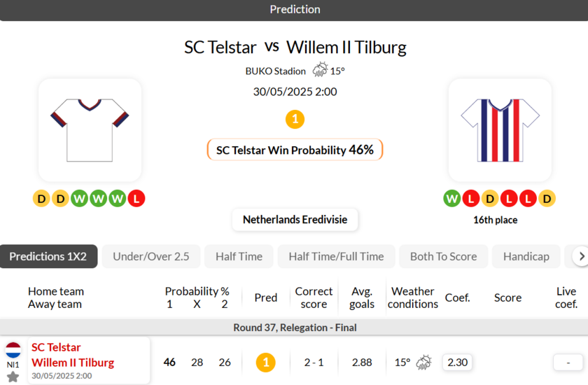
Task: Click the rain weather icon beside stadium
Action: (321, 70)
